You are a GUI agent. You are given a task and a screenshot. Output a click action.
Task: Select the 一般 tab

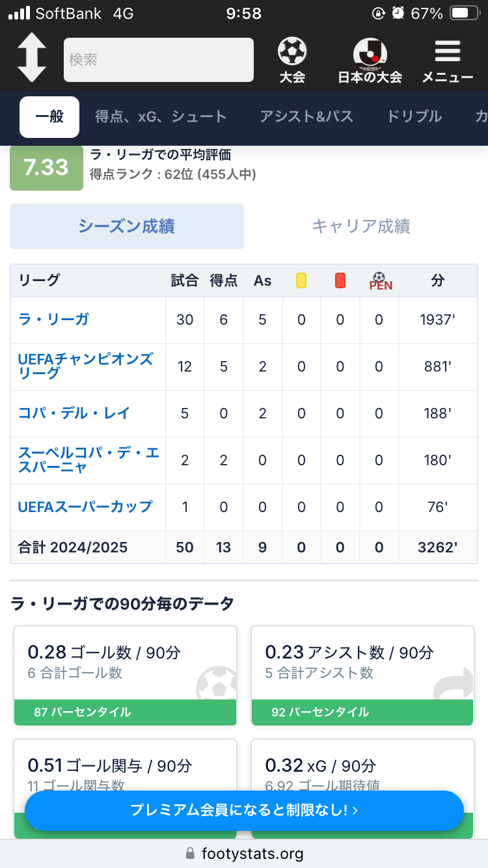pos(49,117)
